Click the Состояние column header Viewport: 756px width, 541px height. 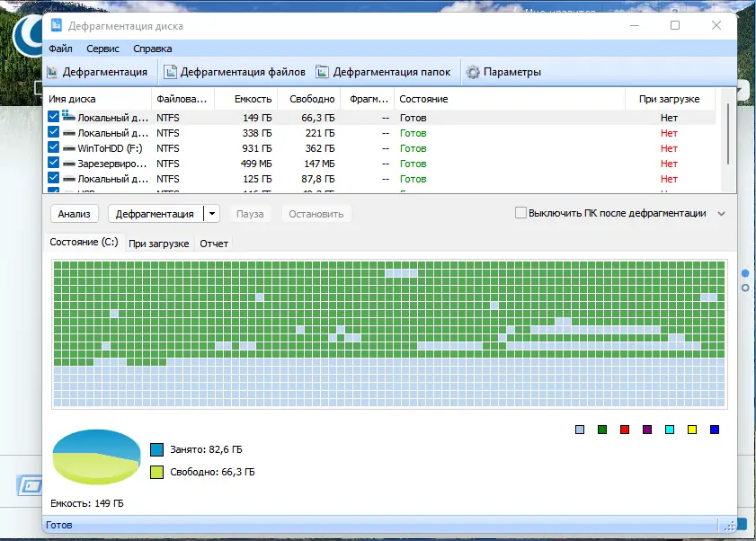click(x=510, y=99)
